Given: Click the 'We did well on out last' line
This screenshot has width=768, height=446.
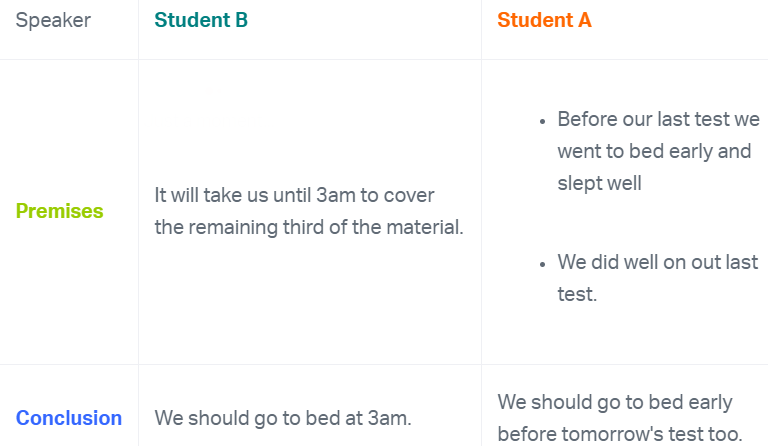Looking at the screenshot, I should pos(658,262).
